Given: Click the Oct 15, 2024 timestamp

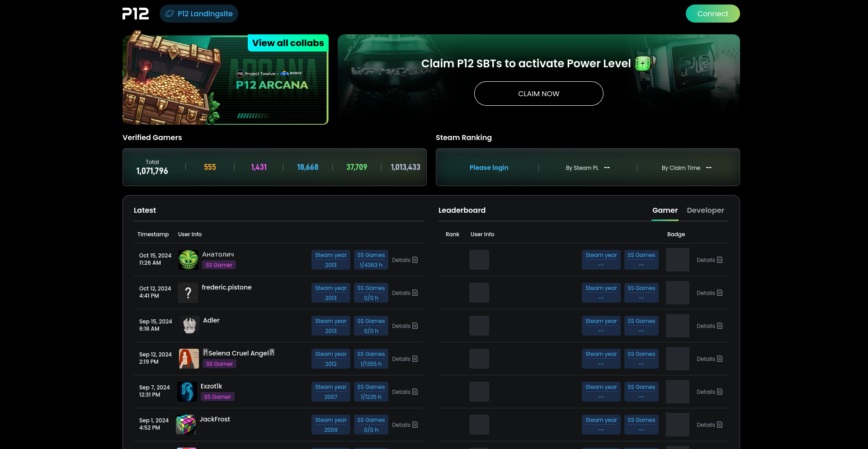Looking at the screenshot, I should click(155, 259).
